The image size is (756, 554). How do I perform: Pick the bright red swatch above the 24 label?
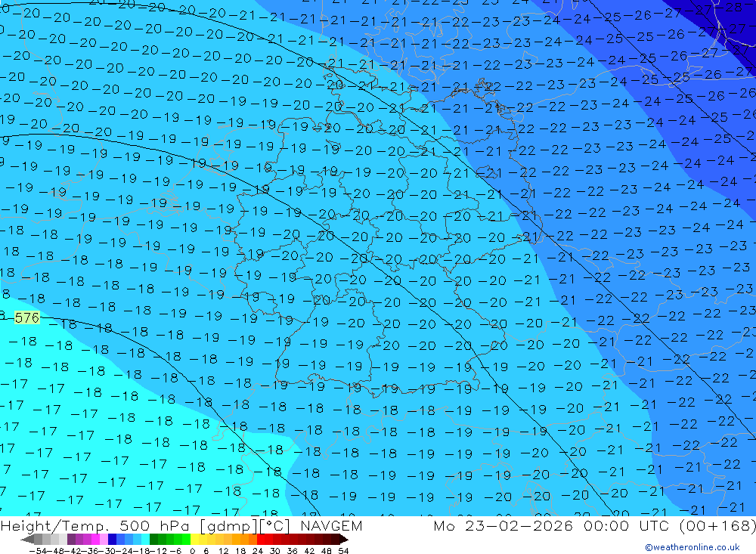(261, 539)
